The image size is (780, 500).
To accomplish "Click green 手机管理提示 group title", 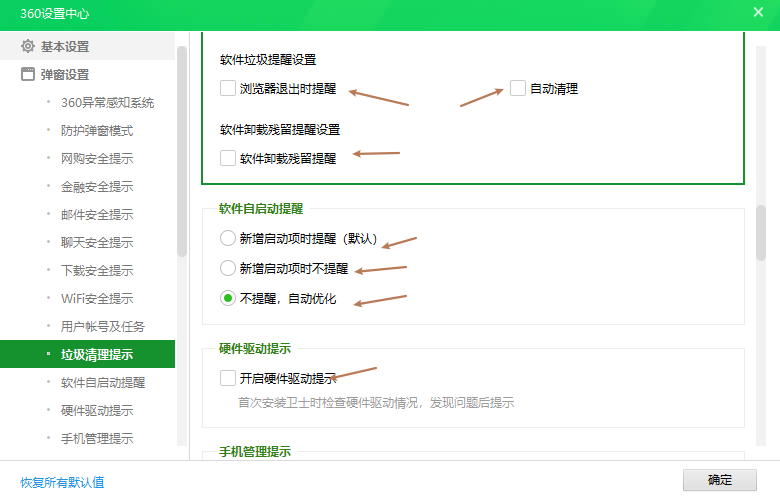I will (x=255, y=451).
